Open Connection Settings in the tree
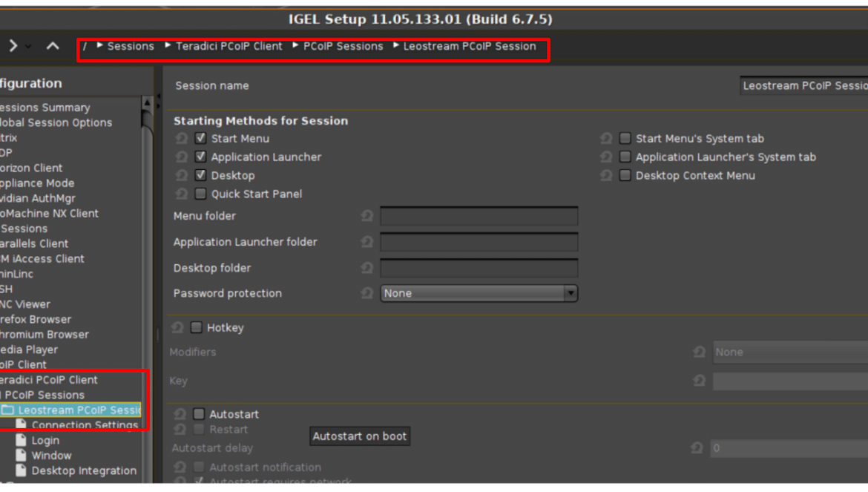The image size is (868, 492). tap(85, 425)
